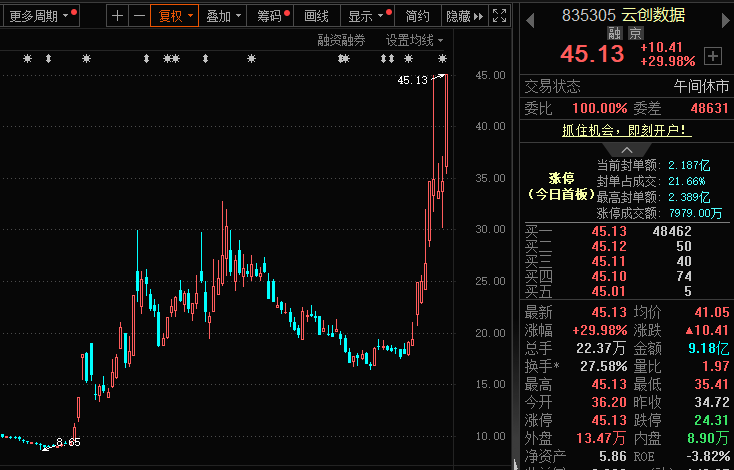Toggle the 筹码 chip distribution view

point(269,16)
